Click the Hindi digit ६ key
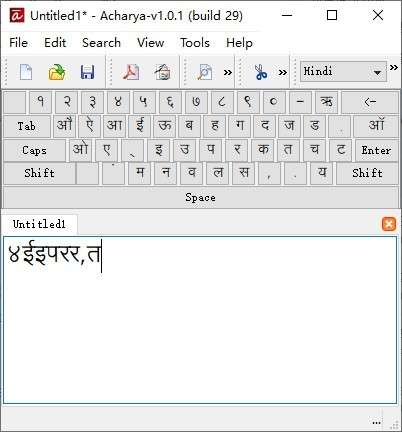 coord(170,102)
